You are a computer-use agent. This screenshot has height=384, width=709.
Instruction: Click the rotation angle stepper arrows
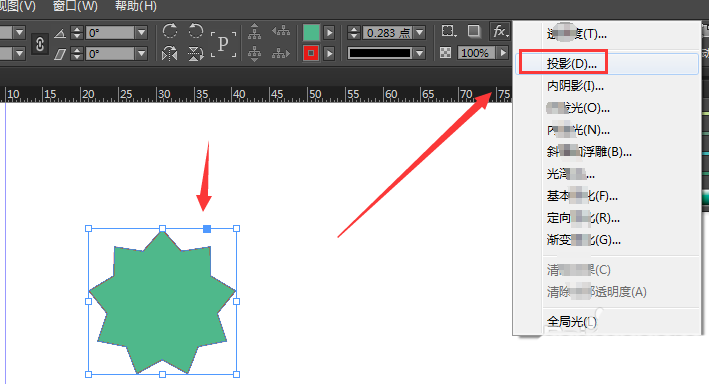(x=77, y=33)
